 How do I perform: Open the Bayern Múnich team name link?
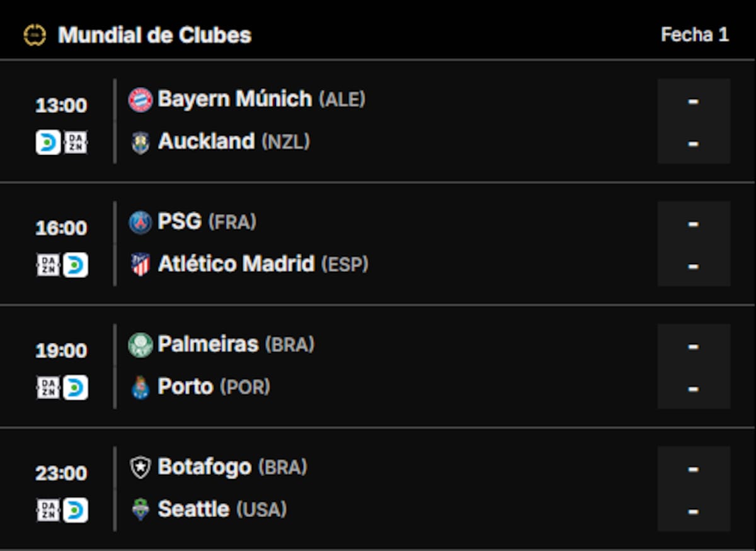(x=234, y=99)
